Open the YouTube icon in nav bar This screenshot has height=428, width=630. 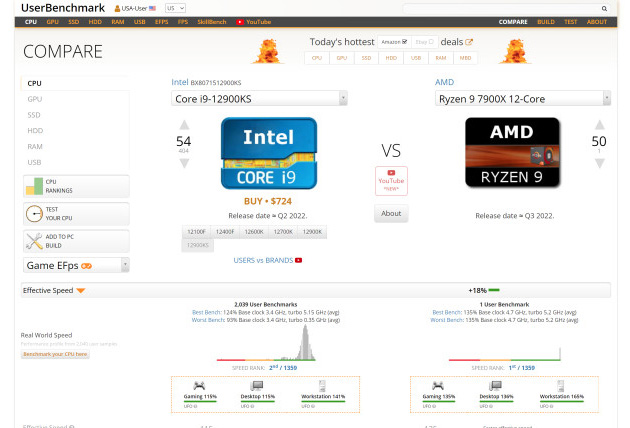240,22
